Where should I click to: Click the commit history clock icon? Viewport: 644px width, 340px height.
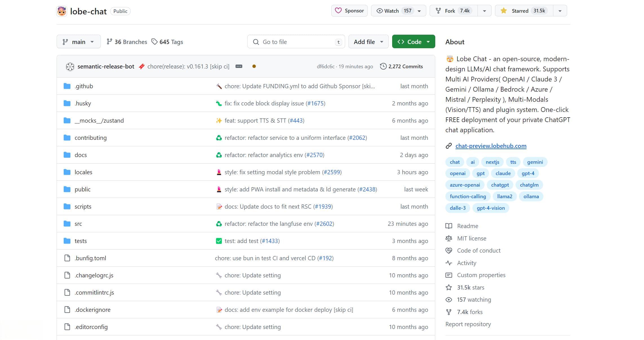click(383, 67)
